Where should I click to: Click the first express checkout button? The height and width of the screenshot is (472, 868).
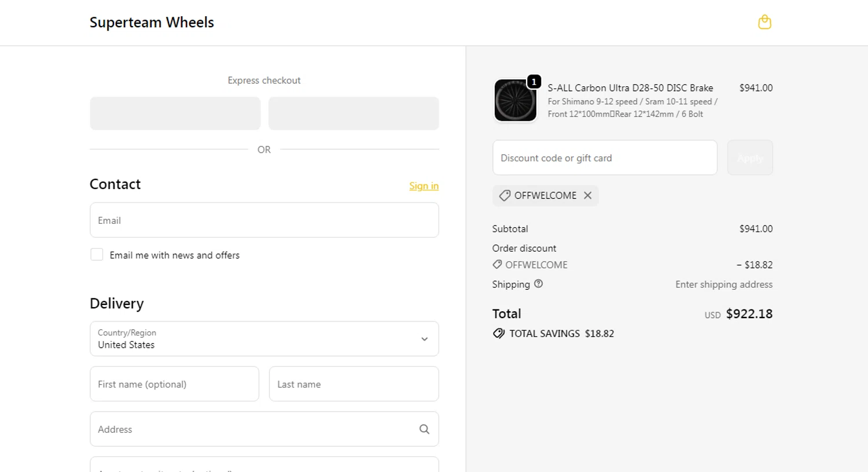[175, 113]
